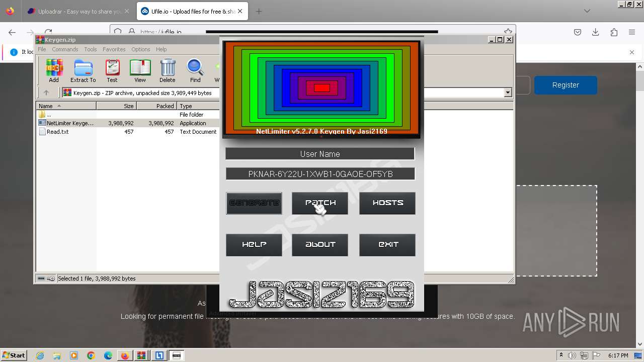Click Windows Start button
The height and width of the screenshot is (362, 644).
coord(14,355)
